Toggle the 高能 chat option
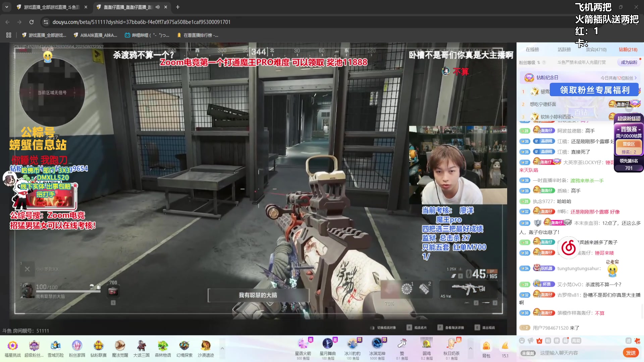644x362 pixels. coord(576,341)
